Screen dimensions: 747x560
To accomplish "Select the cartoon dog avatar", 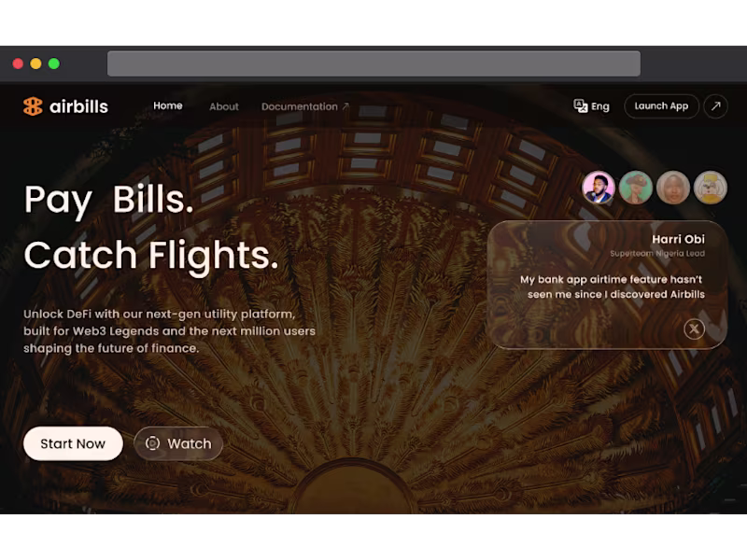I will coord(711,188).
